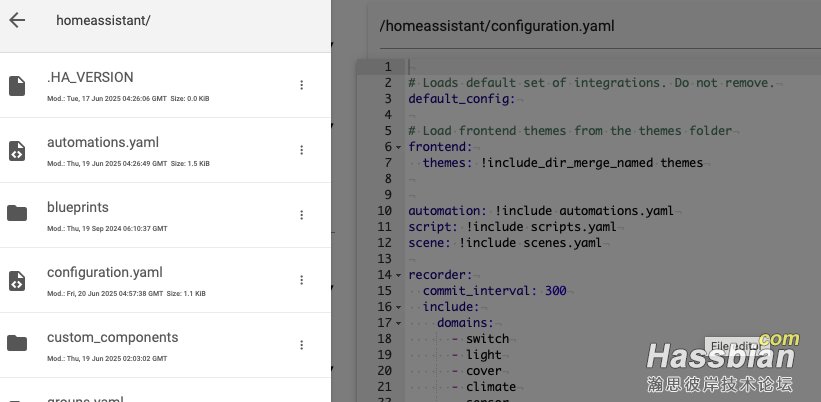This screenshot has height=402, width=821.
Task: Click the default_config: line in editor
Action: pos(462,99)
